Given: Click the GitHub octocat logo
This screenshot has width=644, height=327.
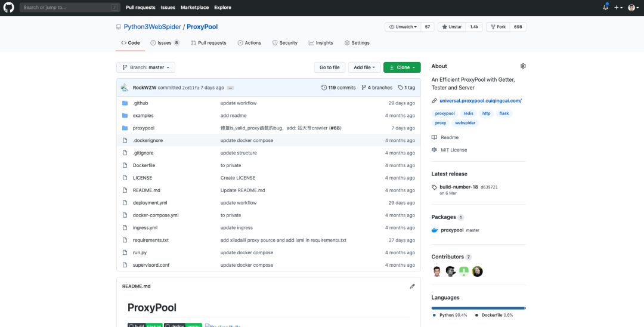Looking at the screenshot, I should pyautogui.click(x=9, y=7).
